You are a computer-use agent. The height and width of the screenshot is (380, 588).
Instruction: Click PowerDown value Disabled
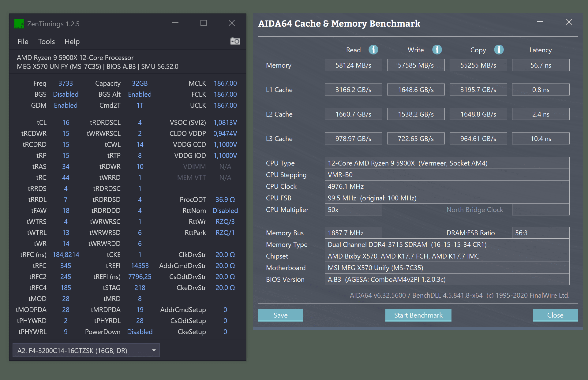point(140,332)
